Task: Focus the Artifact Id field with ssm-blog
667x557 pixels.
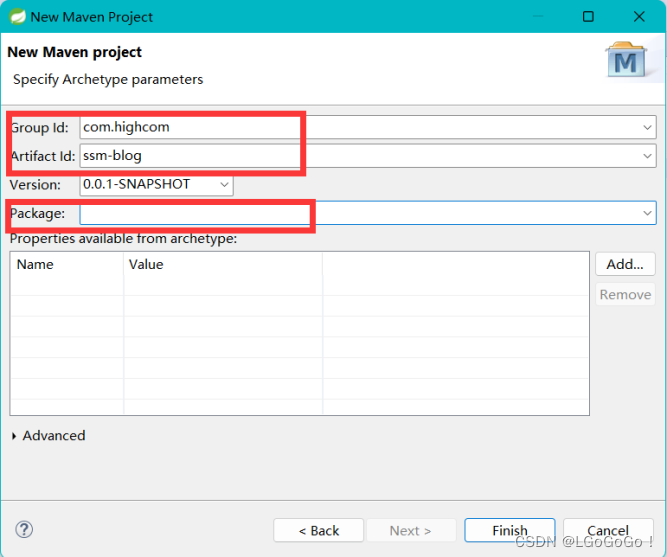Action: (x=368, y=156)
